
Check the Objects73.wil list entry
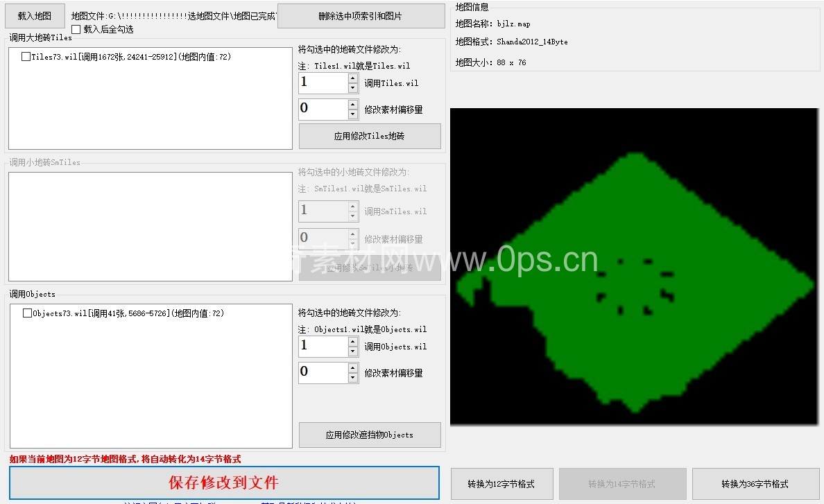pyautogui.click(x=27, y=313)
